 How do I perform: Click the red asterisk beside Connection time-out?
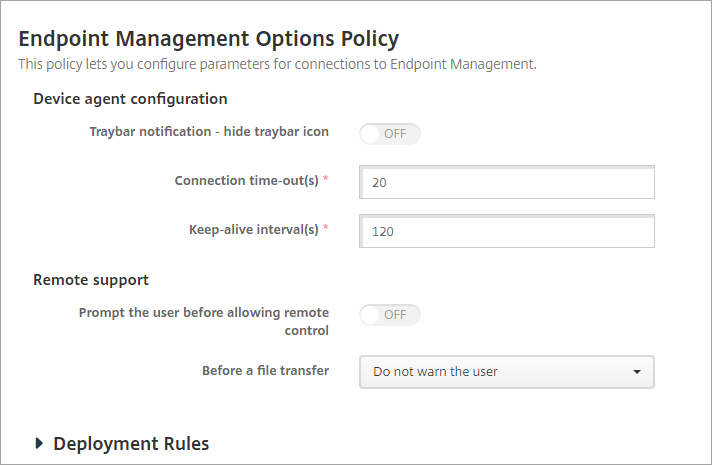(326, 181)
